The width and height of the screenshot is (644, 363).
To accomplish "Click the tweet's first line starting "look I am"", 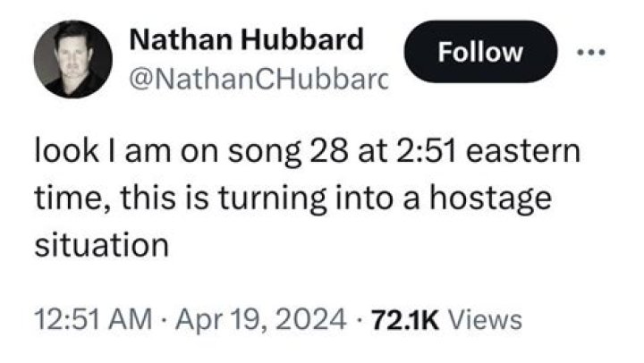I will [x=308, y=152].
